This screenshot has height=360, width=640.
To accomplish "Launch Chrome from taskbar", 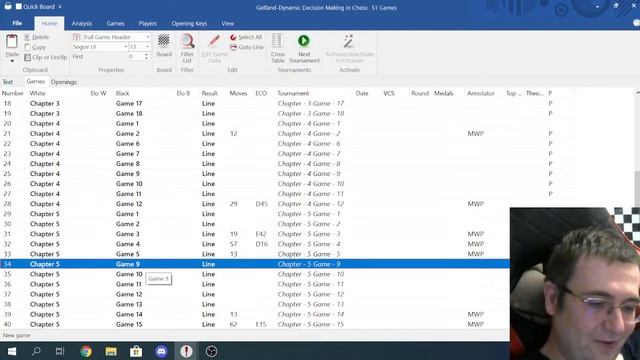I will 86,351.
